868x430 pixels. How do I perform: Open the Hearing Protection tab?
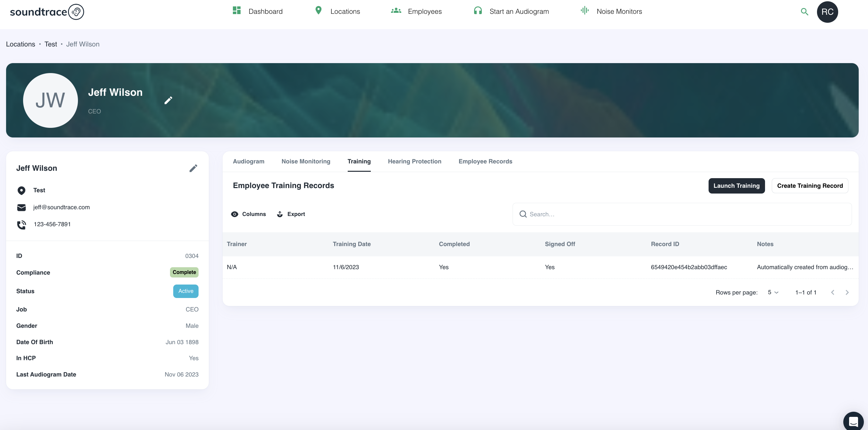coord(414,161)
